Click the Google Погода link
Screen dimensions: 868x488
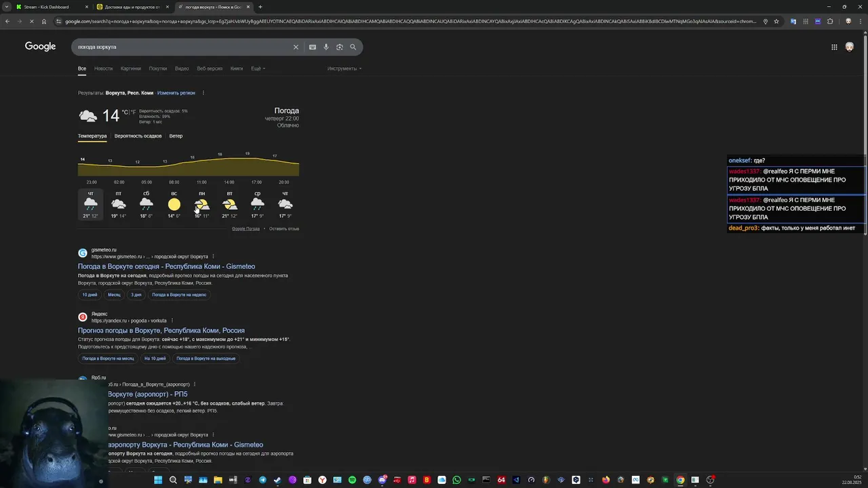click(x=245, y=229)
